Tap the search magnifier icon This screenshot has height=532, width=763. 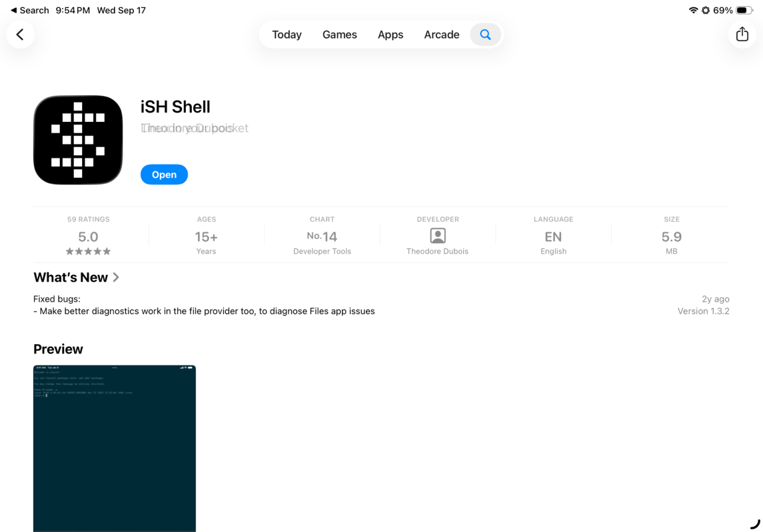(485, 35)
